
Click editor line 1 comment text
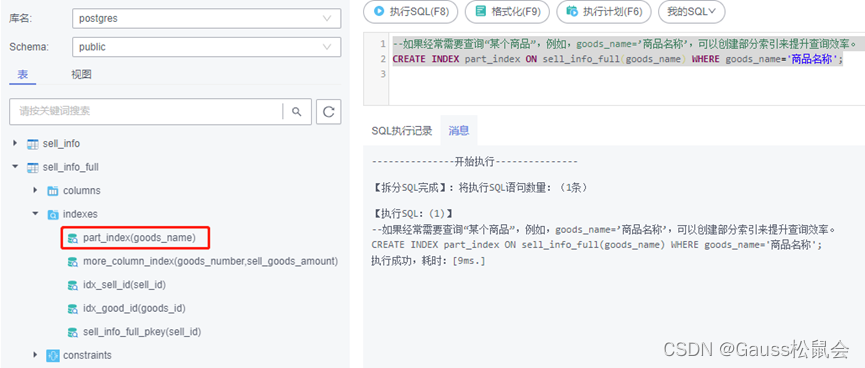coord(627,44)
